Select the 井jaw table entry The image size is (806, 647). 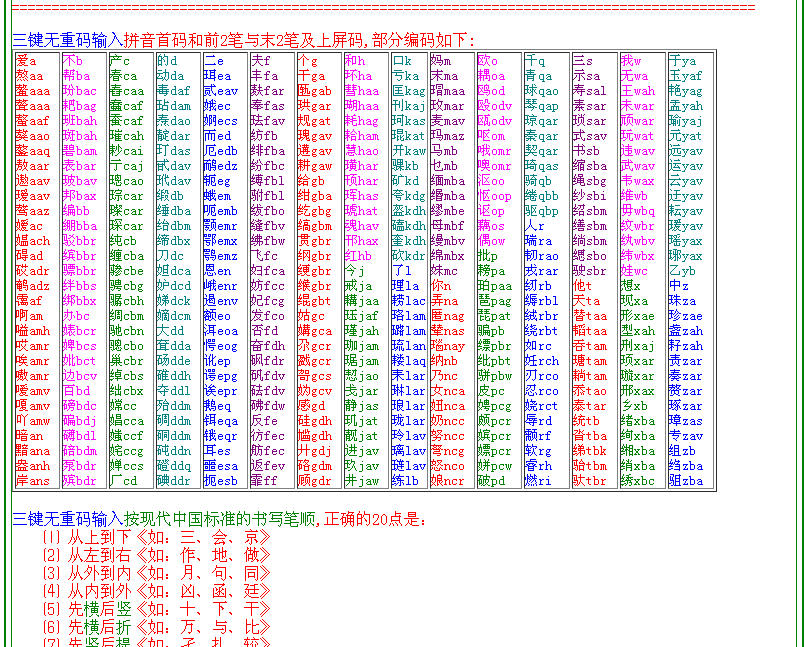361,481
